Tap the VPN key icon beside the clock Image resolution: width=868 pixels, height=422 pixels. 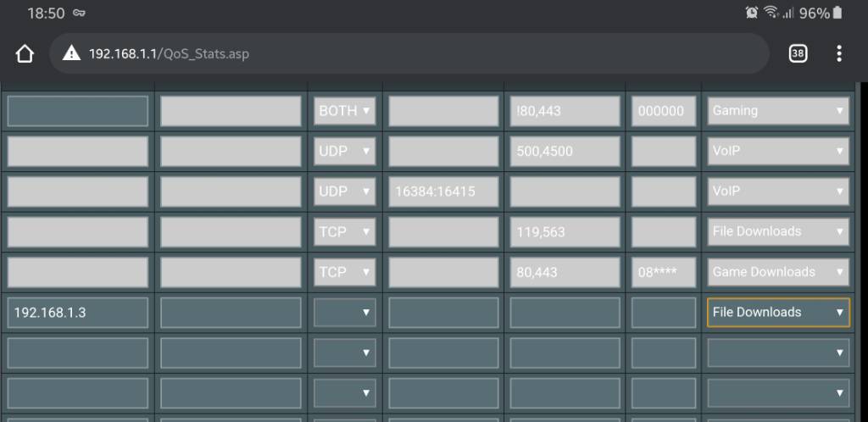click(x=79, y=14)
